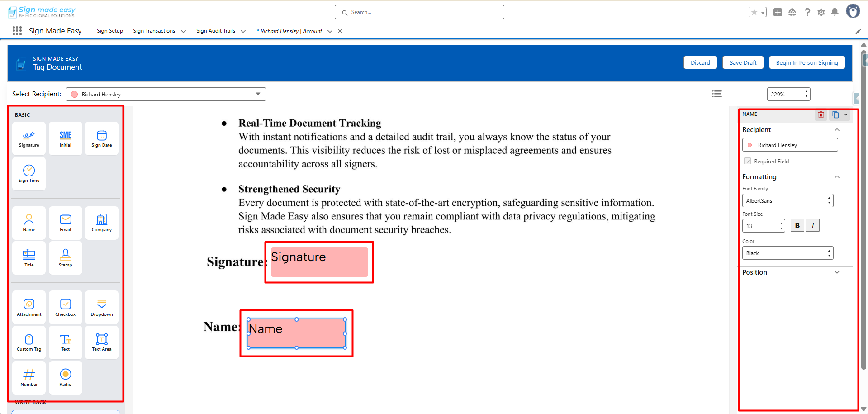This screenshot has width=868, height=414.
Task: Select the Radio tag tool
Action: [x=66, y=378]
